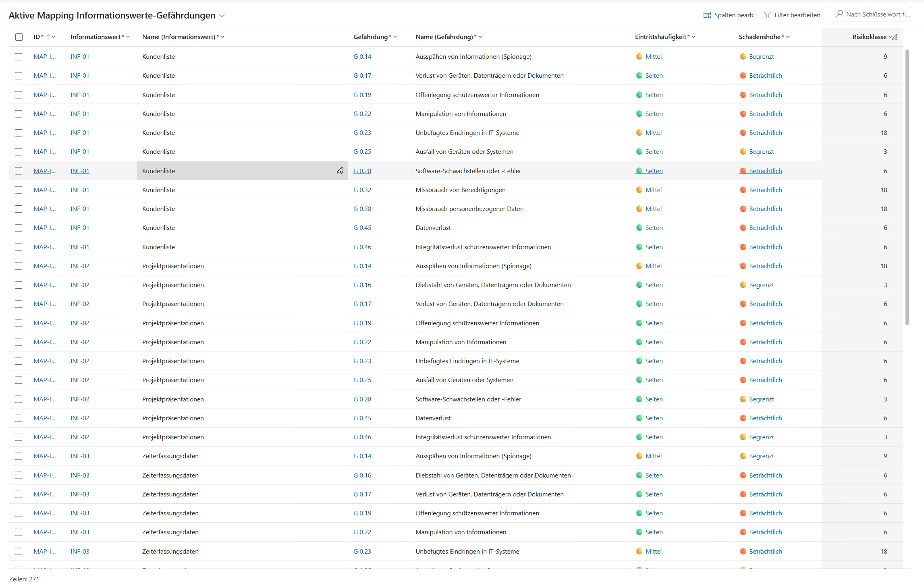Click edit icon beside Risikoklasse header
924x583 pixels.
(895, 37)
